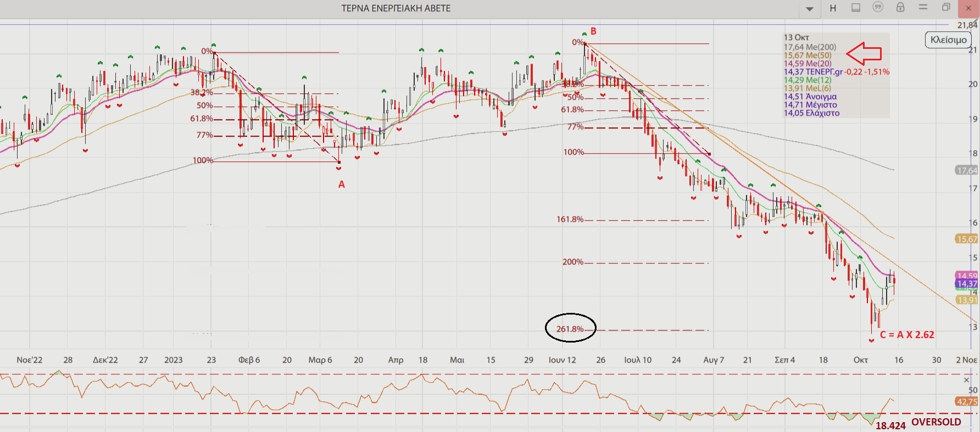This screenshot has width=980, height=432.
Task: Open the two-line menu icon
Action: click(923, 7)
